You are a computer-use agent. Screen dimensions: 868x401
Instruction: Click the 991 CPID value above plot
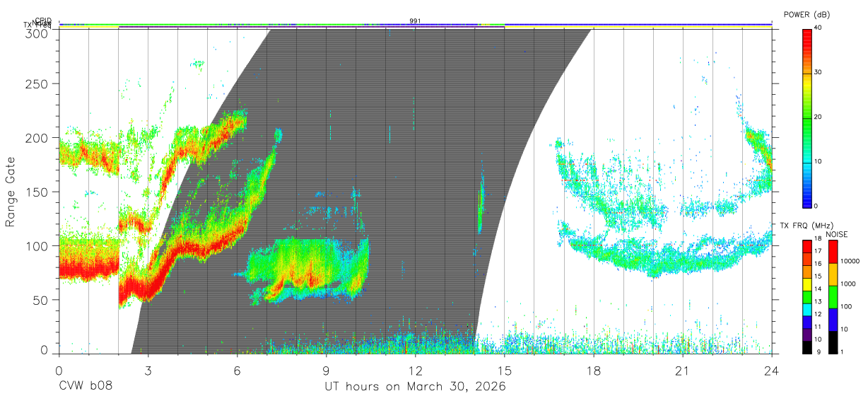click(415, 21)
